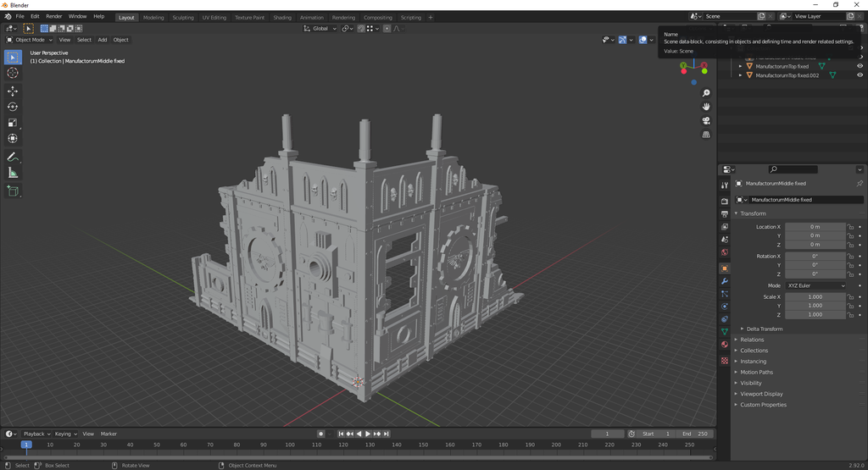
Task: Open the Render menu
Action: pyautogui.click(x=54, y=16)
